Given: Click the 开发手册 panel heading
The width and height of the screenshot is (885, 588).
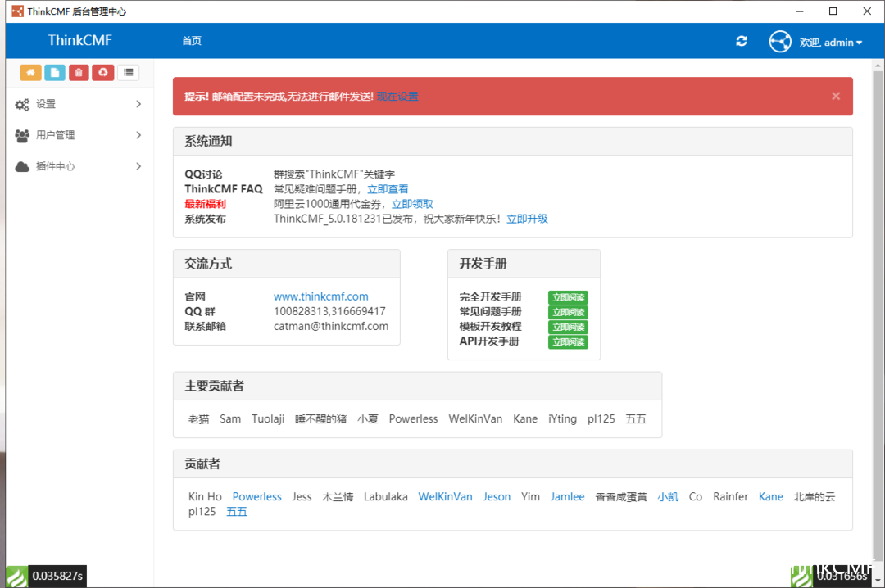Looking at the screenshot, I should [483, 264].
